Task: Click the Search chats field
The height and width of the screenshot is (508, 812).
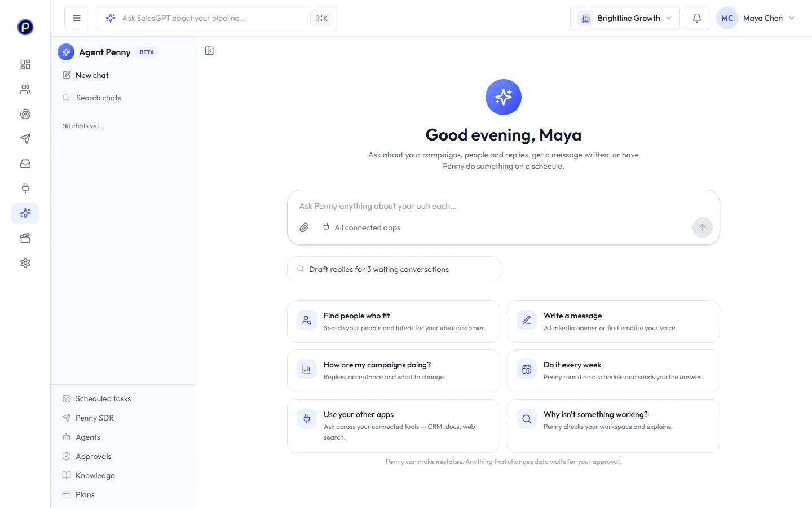Action: coord(122,98)
